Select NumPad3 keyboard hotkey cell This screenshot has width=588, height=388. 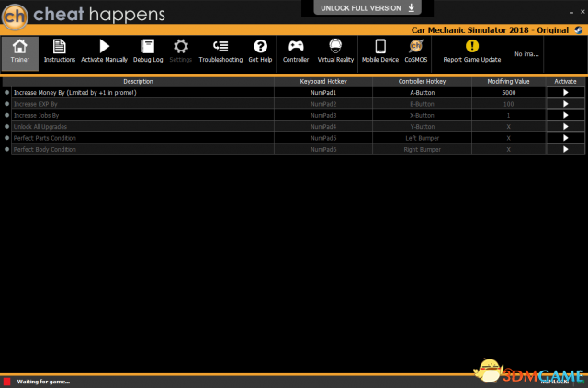pyautogui.click(x=323, y=115)
